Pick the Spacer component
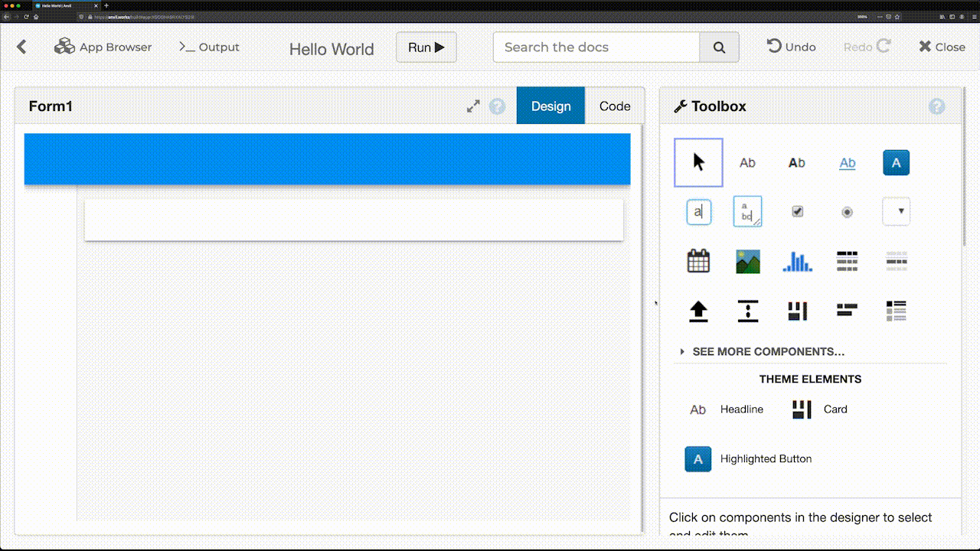 coord(747,311)
